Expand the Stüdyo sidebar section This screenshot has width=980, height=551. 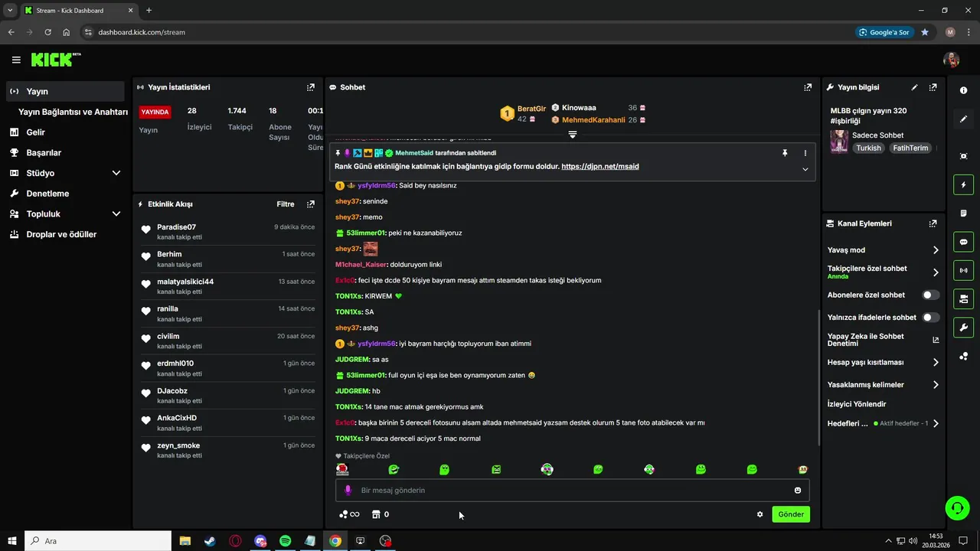click(x=116, y=173)
